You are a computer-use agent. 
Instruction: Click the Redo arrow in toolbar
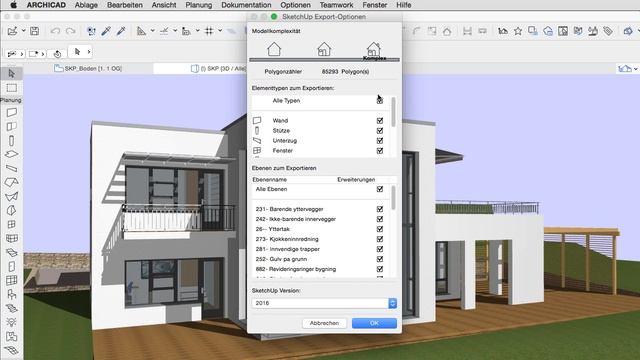click(71, 31)
